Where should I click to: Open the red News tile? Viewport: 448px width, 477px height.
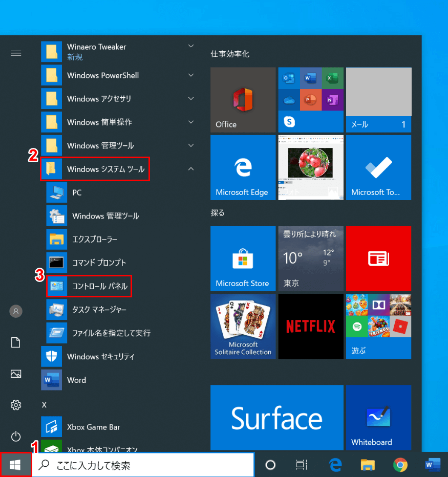point(378,258)
